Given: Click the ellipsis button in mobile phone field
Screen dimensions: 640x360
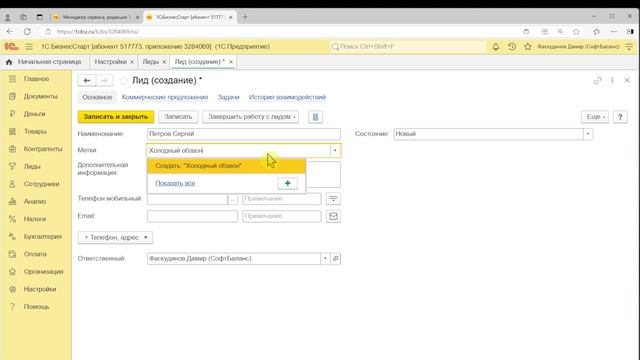Looking at the screenshot, I should tap(232, 199).
